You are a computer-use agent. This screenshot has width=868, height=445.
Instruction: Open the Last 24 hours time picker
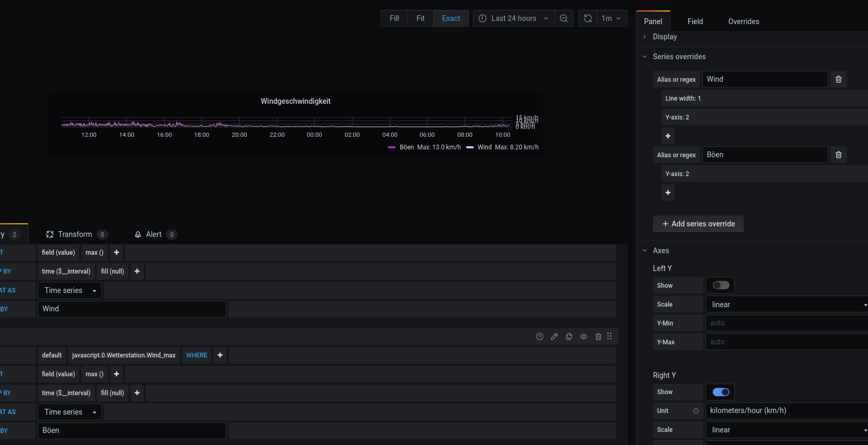[x=513, y=18]
